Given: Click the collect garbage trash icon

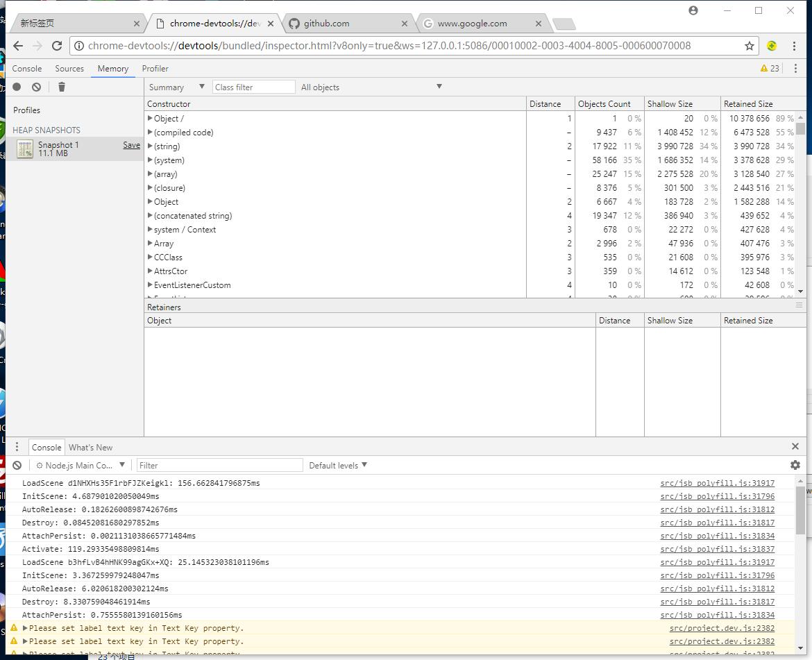Looking at the screenshot, I should point(62,87).
